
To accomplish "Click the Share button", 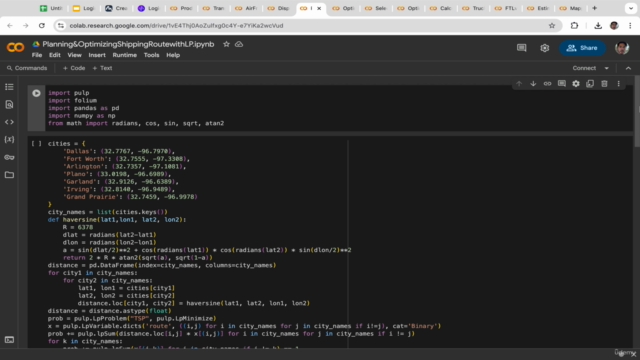I will click(582, 48).
